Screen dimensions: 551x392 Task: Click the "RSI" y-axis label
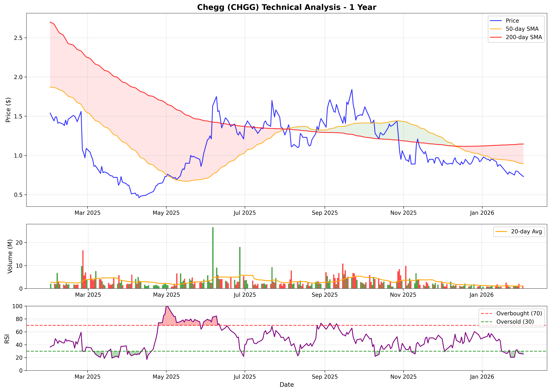pyautogui.click(x=7, y=339)
